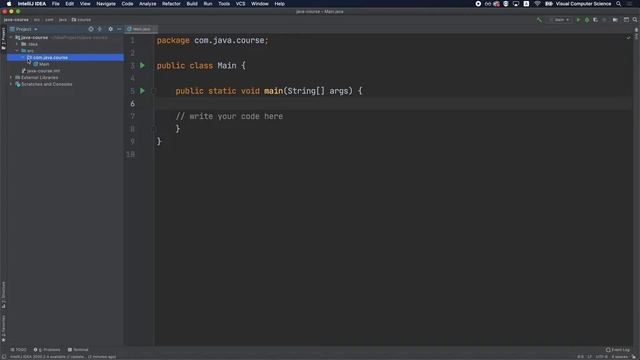This screenshot has height=360, width=640.
Task: Click java-course breadcrumb in navigation bar
Action: click(16, 20)
